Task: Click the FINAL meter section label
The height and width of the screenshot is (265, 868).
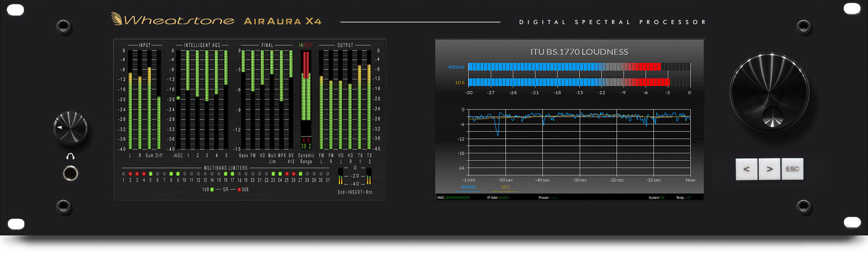Action: (x=267, y=45)
